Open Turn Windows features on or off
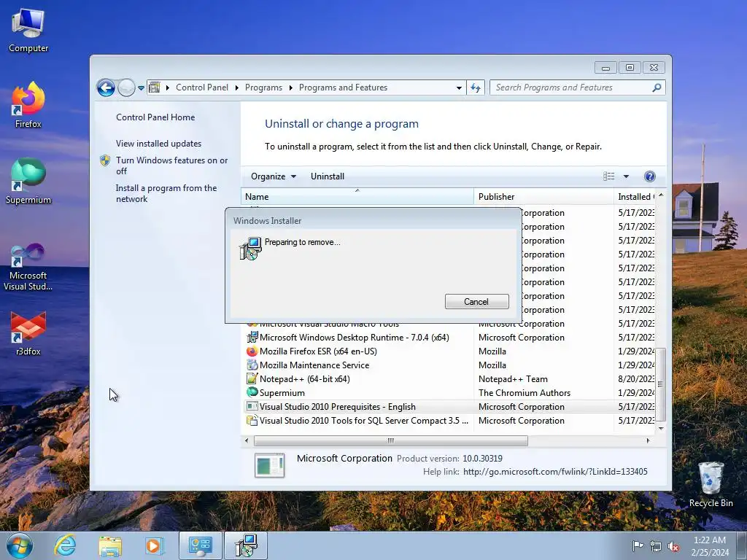This screenshot has height=560, width=747. click(x=171, y=166)
